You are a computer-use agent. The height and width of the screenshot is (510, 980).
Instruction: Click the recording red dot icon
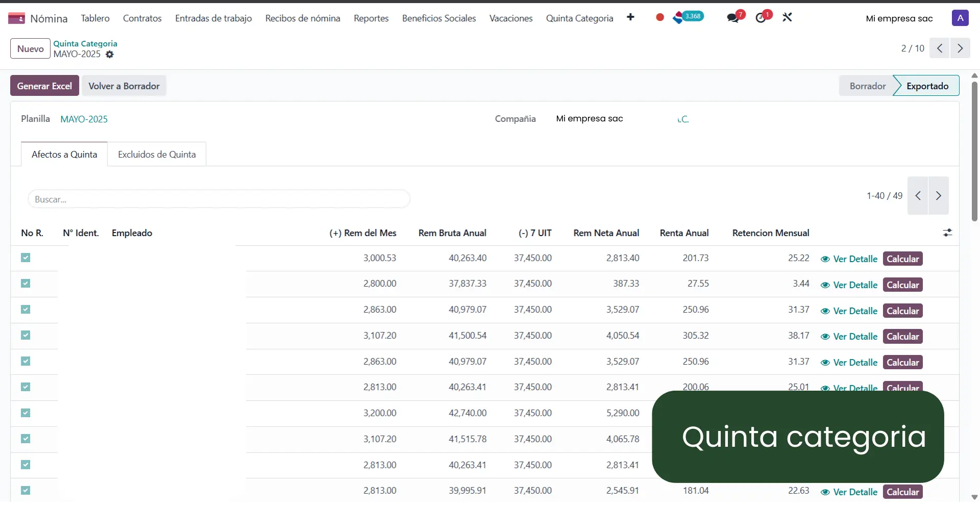(659, 17)
